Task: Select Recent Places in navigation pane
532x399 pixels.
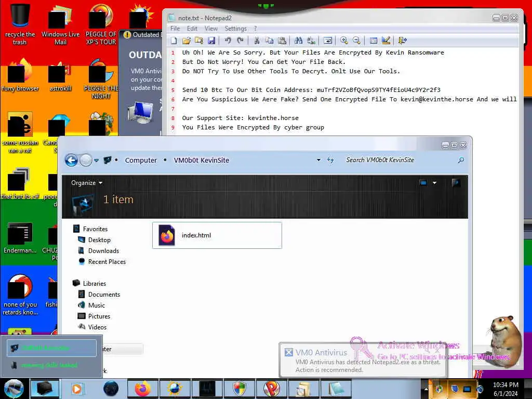Action: click(107, 262)
